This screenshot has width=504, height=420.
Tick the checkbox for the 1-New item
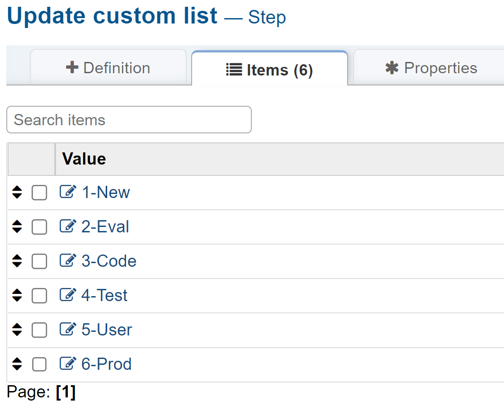pyautogui.click(x=39, y=193)
